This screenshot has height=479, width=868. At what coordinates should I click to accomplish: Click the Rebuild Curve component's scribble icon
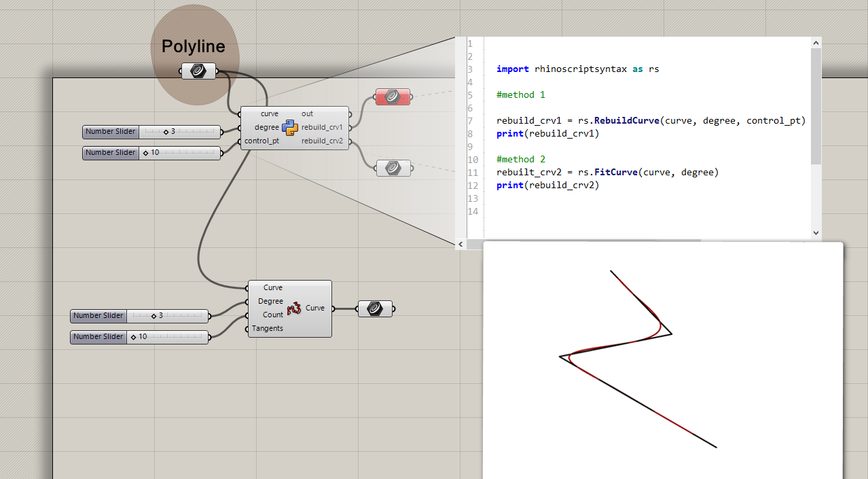(293, 308)
